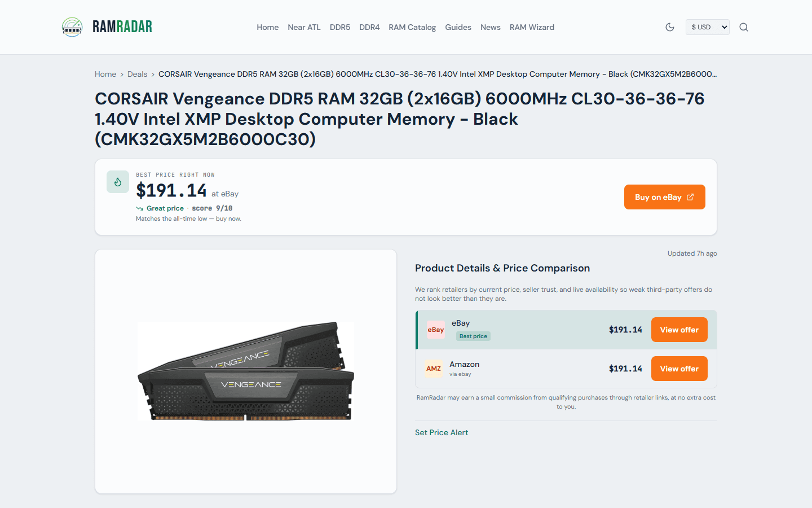Click 'Product Details & Price Comparison' heading
This screenshot has width=812, height=508.
click(x=502, y=268)
